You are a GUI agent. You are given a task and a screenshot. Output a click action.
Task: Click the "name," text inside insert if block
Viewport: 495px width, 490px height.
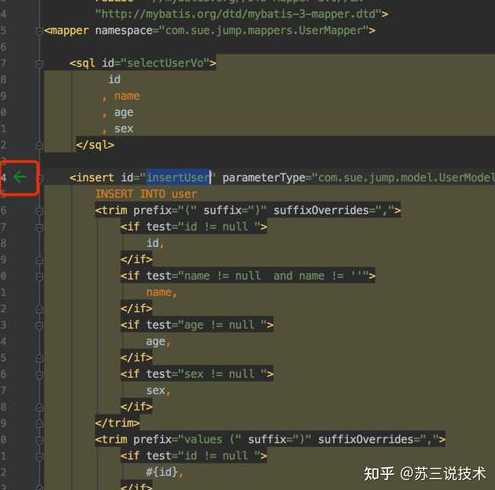[161, 292]
